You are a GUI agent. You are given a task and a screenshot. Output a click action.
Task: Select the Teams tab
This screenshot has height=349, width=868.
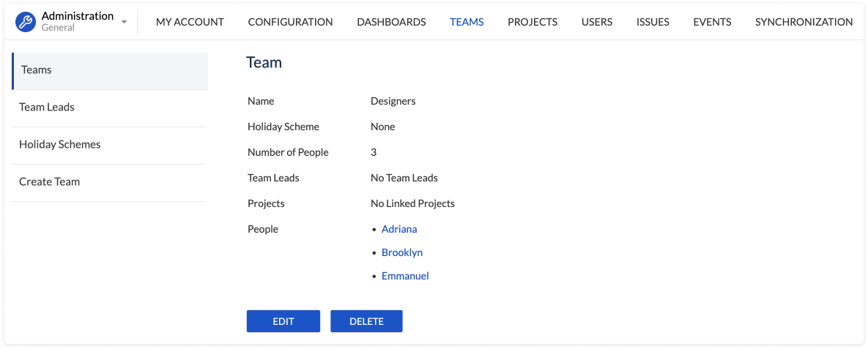tap(467, 22)
